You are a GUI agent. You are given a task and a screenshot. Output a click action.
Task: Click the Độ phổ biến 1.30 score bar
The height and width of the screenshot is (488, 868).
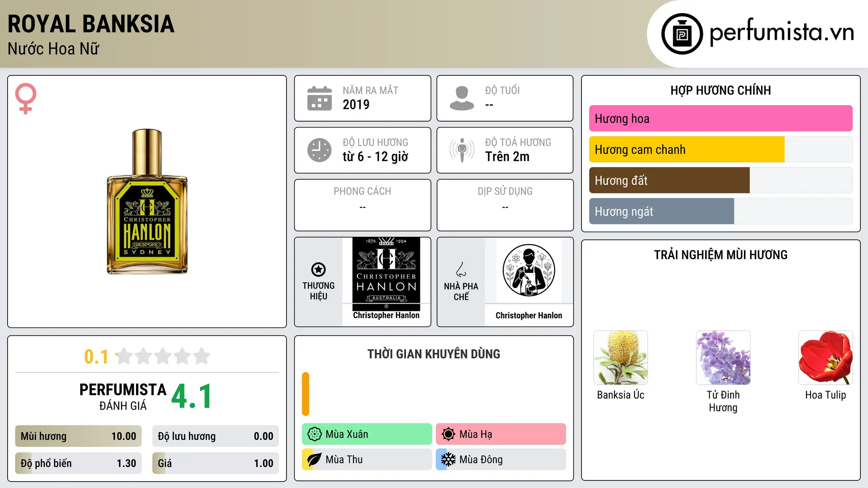tap(78, 463)
